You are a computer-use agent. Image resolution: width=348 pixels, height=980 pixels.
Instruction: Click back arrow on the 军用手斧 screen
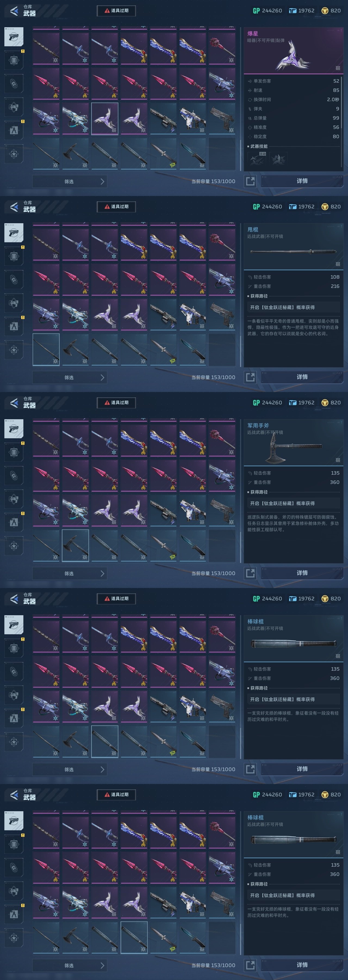coord(14,403)
